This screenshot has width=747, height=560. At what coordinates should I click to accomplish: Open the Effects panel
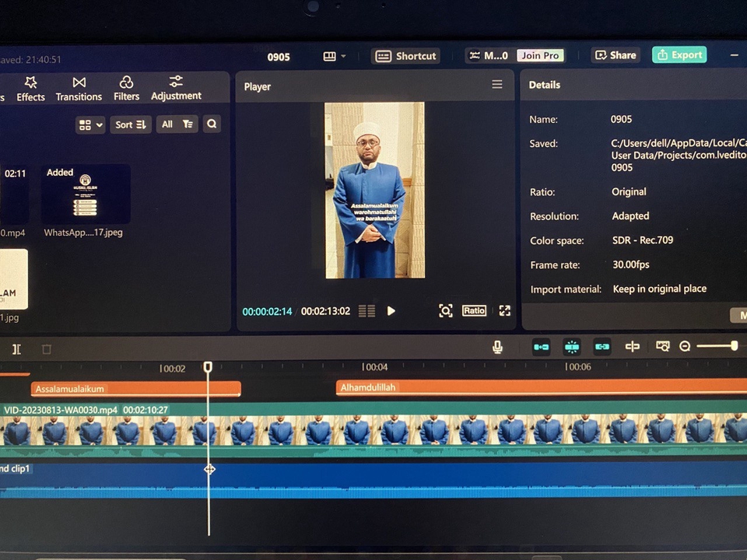coord(30,88)
